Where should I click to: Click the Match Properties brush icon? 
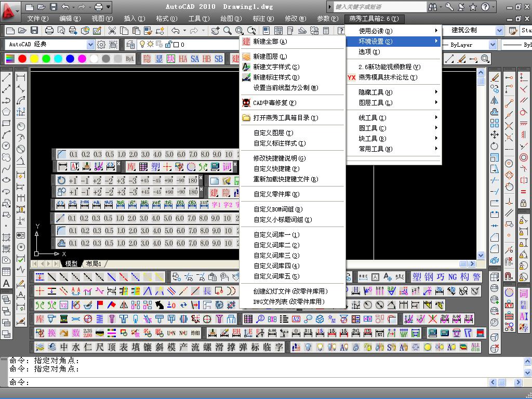coord(148,31)
